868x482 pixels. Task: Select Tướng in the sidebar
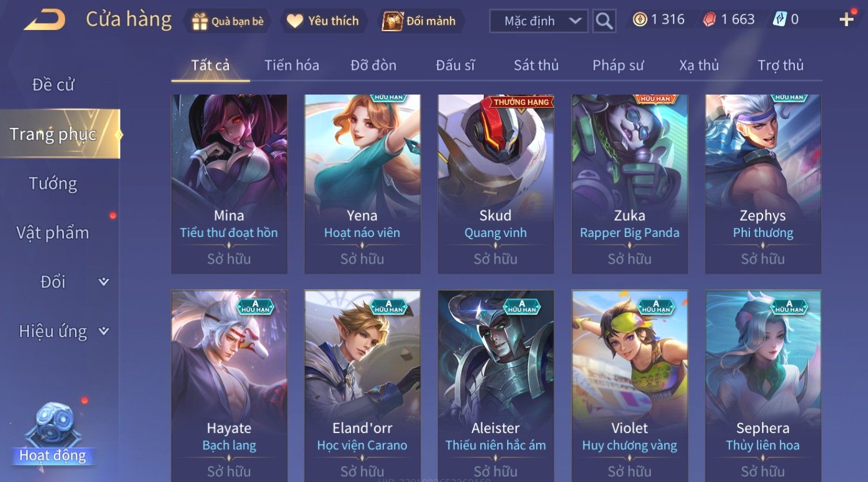click(53, 183)
